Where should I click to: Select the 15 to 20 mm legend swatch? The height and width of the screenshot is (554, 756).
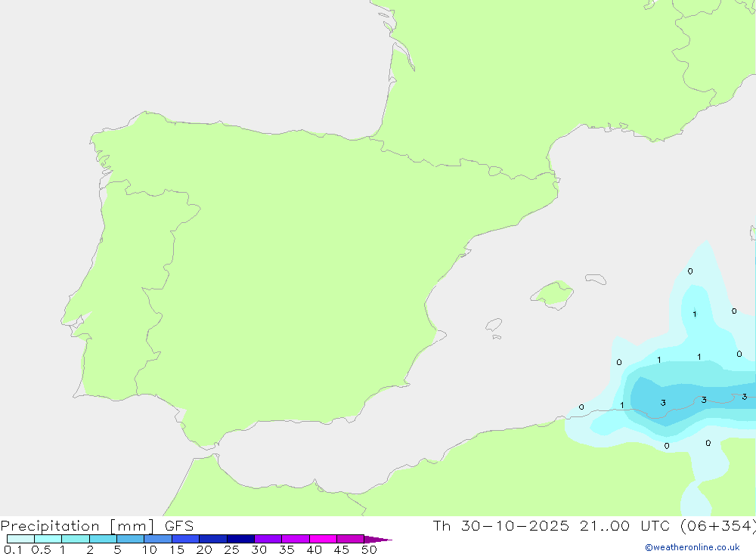186,539
